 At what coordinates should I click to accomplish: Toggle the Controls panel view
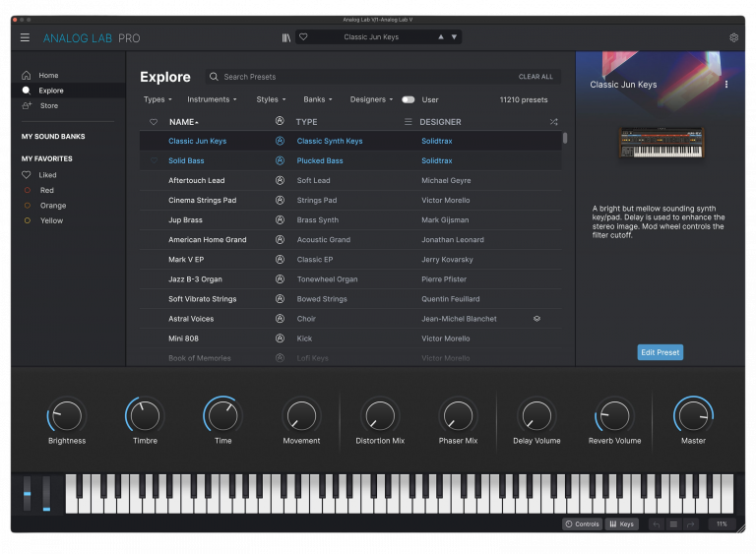[582, 524]
